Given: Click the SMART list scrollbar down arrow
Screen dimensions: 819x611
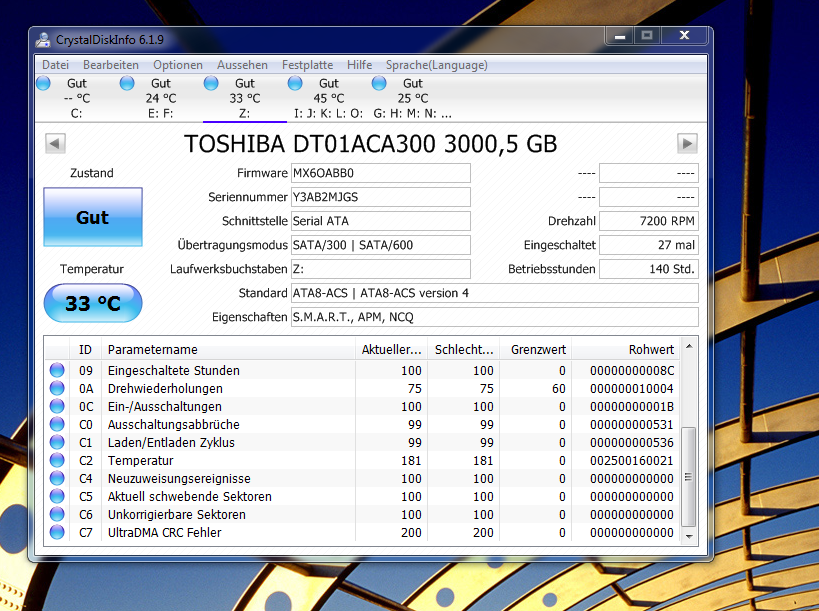Looking at the screenshot, I should pyautogui.click(x=689, y=536).
